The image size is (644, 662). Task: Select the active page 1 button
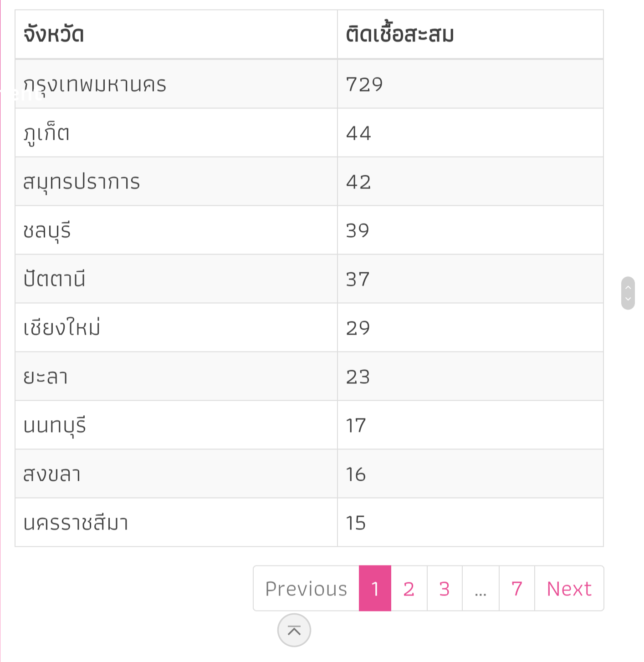point(375,588)
